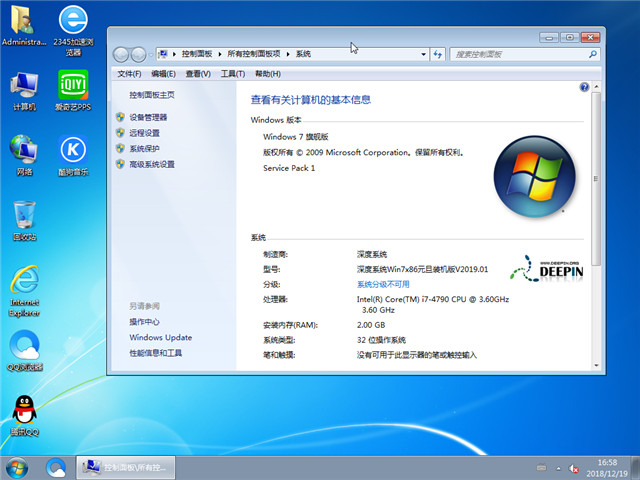
Task: Click the show desktop strip in taskbar
Action: tap(636, 468)
